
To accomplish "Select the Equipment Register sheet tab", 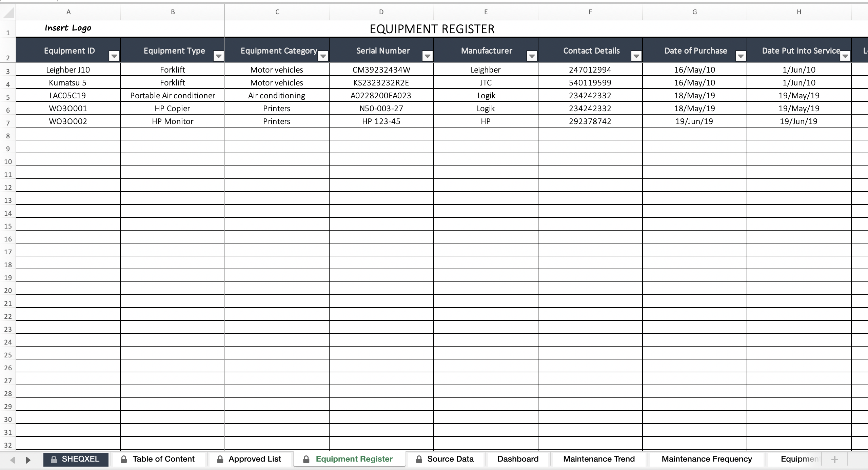I will coord(349,459).
